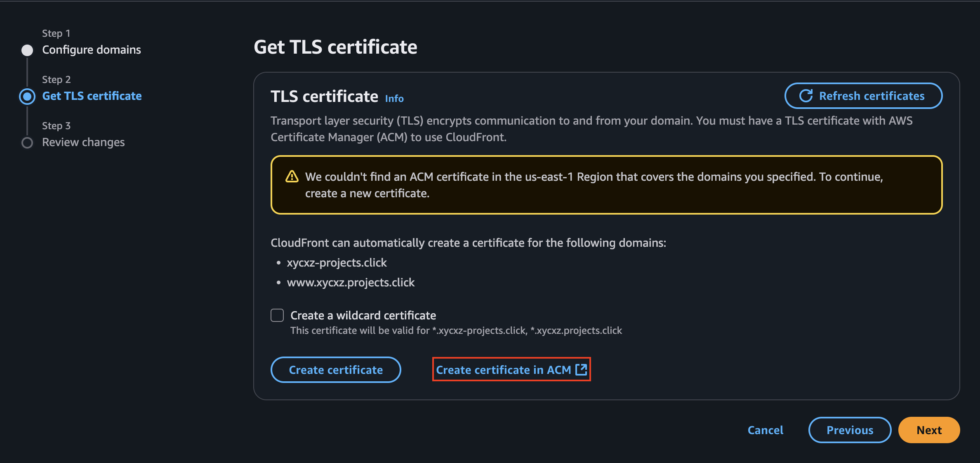Screen dimensions: 980x463
Task: Click the Create certificate button
Action: tap(335, 369)
